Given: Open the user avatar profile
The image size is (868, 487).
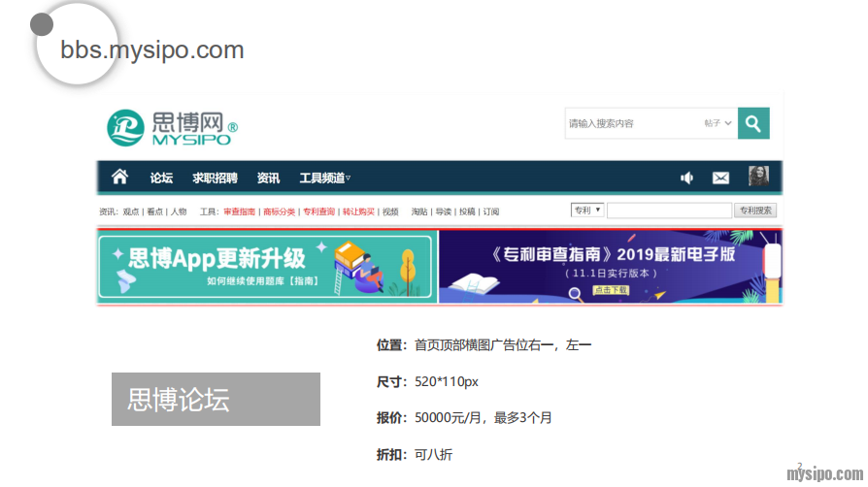Looking at the screenshot, I should pos(758,176).
